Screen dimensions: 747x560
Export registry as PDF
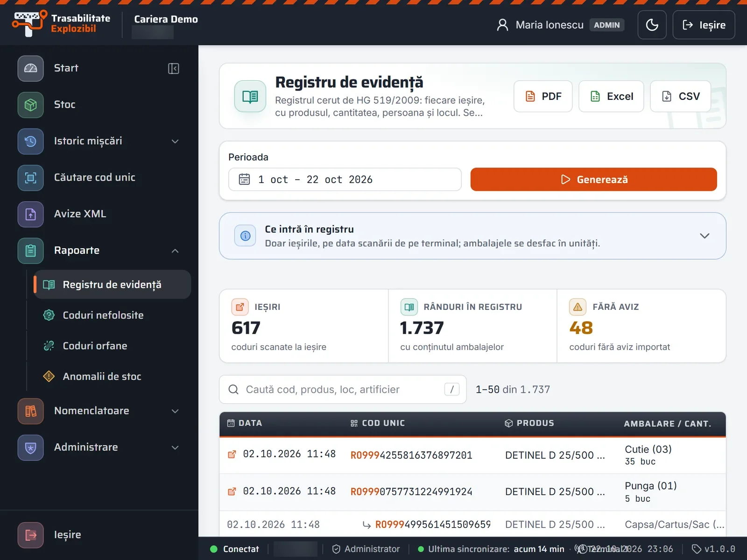tap(543, 96)
